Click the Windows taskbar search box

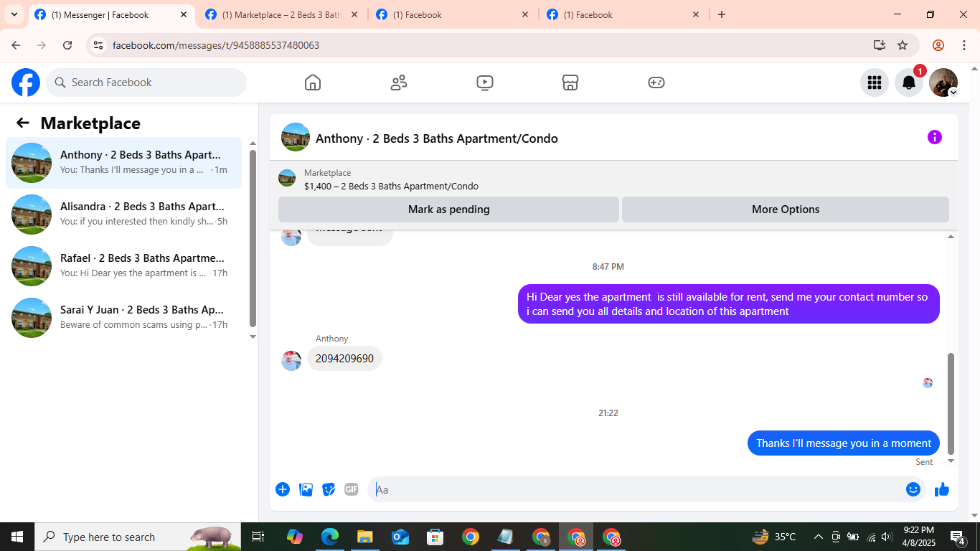[x=138, y=537]
